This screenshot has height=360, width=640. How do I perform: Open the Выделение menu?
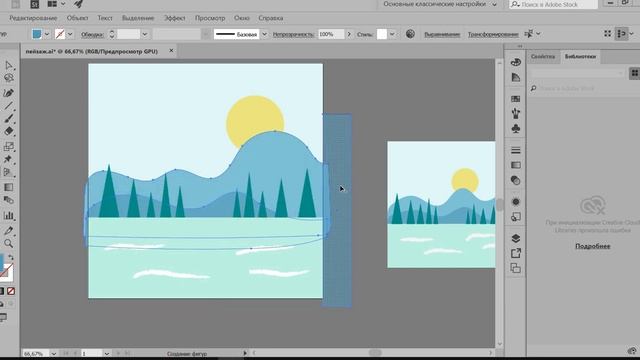click(138, 18)
